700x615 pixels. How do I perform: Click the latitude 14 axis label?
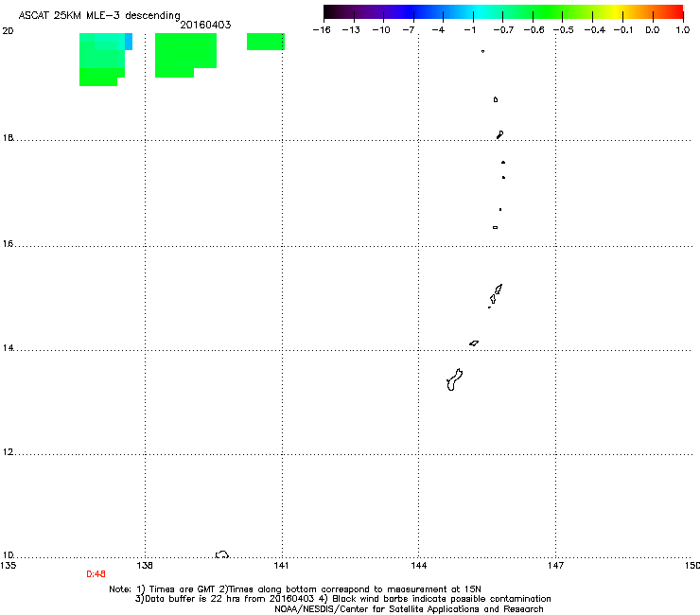pyautogui.click(x=8, y=348)
